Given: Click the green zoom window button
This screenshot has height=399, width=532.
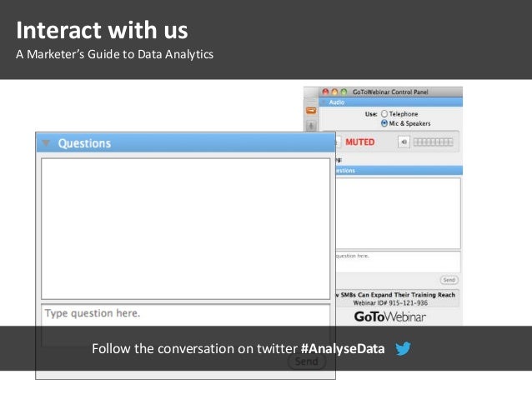Looking at the screenshot, I should tap(344, 92).
